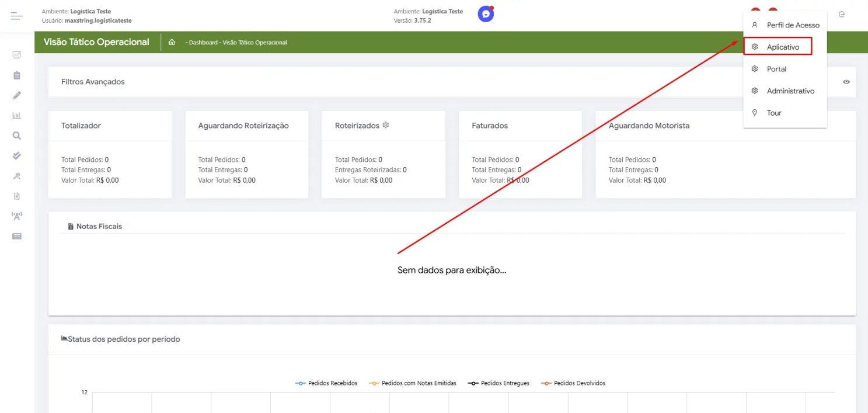The image size is (868, 413).
Task: Toggle Pedidos Entregues legend series
Action: pyautogui.click(x=499, y=383)
